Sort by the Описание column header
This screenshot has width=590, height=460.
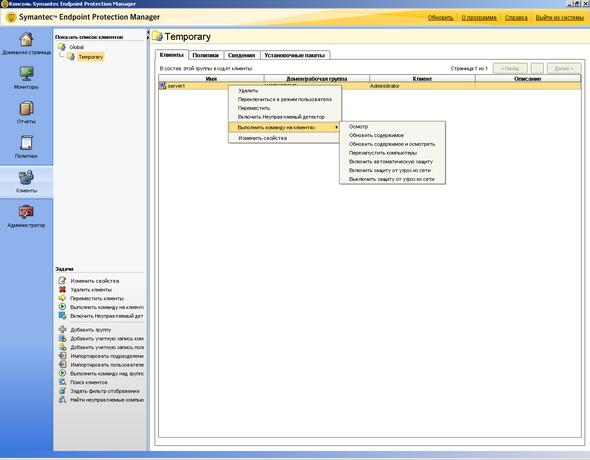pos(528,79)
